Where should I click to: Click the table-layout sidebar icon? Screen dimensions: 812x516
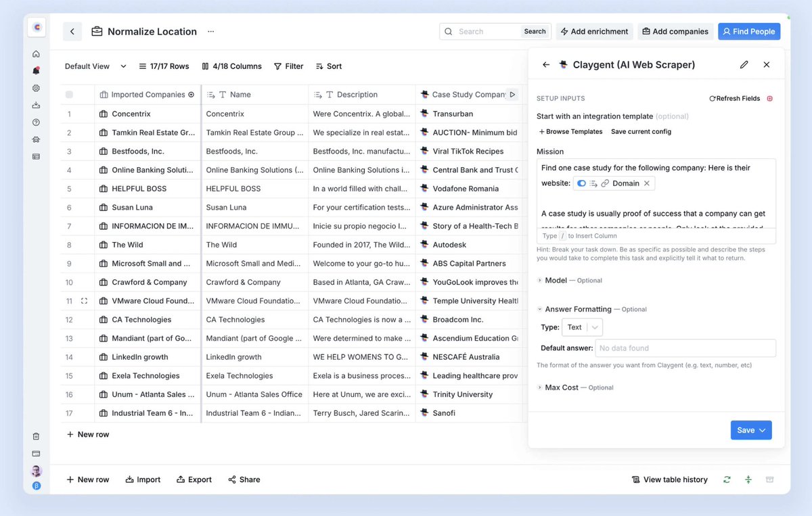click(36, 157)
